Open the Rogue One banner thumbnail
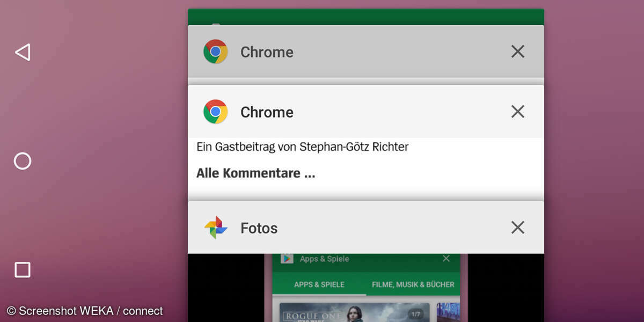Screen dimensions: 644x322 (354, 312)
